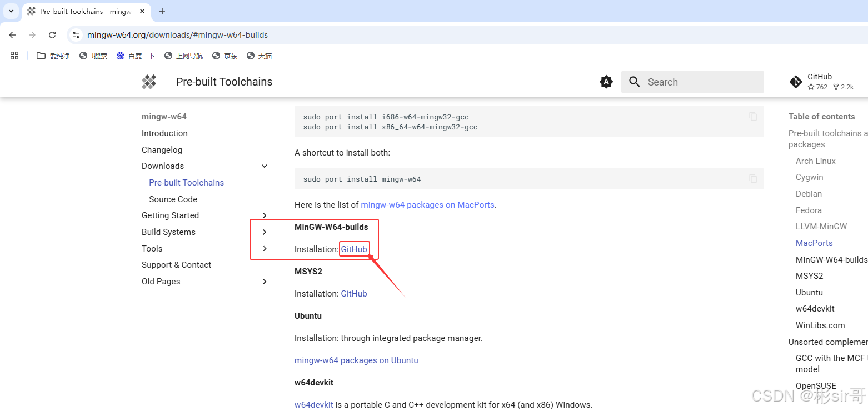Open the tab search dropdown arrow
868x411 pixels.
tap(11, 11)
